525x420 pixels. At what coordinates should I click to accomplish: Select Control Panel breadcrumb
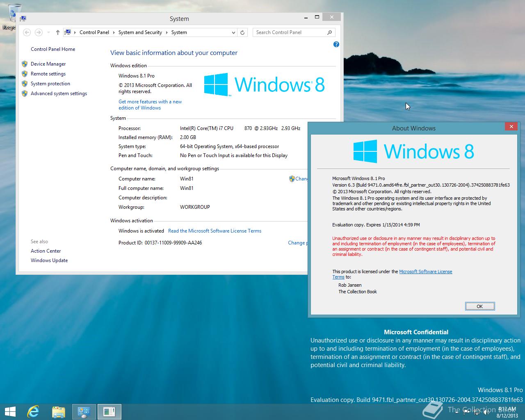94,32
